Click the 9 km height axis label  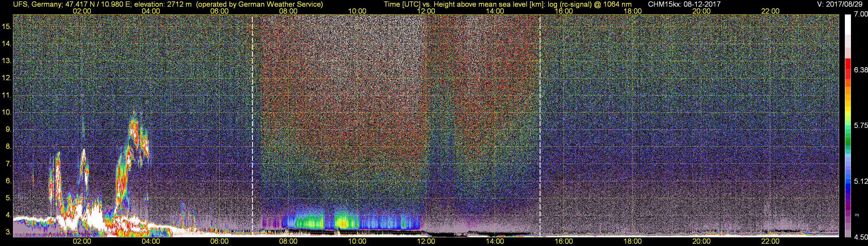8,129
